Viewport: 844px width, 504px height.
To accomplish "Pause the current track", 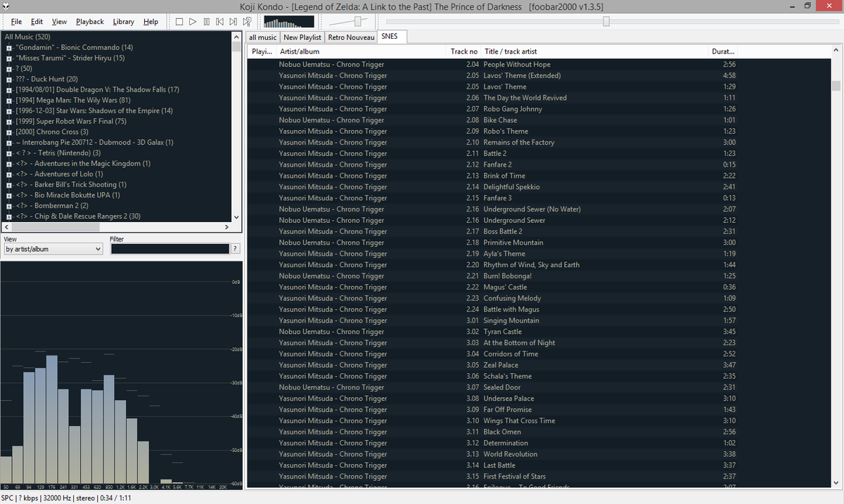I will pos(206,22).
